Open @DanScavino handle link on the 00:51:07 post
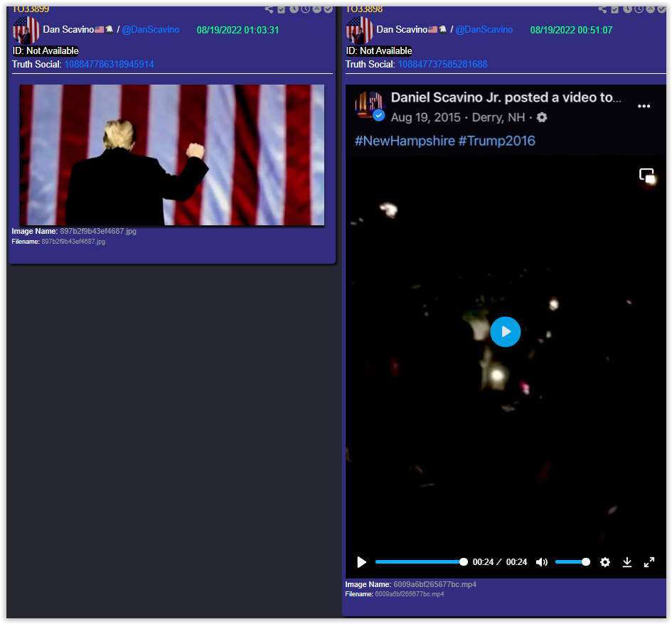The height and width of the screenshot is (624, 672). click(x=484, y=30)
